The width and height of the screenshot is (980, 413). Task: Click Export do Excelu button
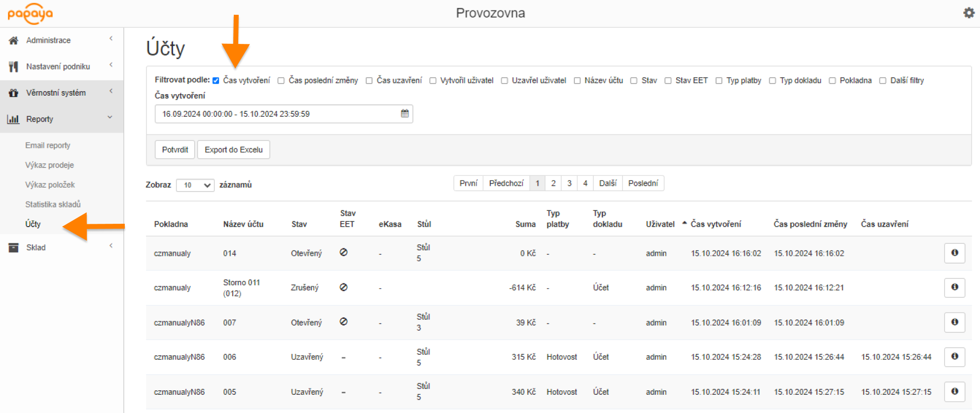[x=233, y=150]
